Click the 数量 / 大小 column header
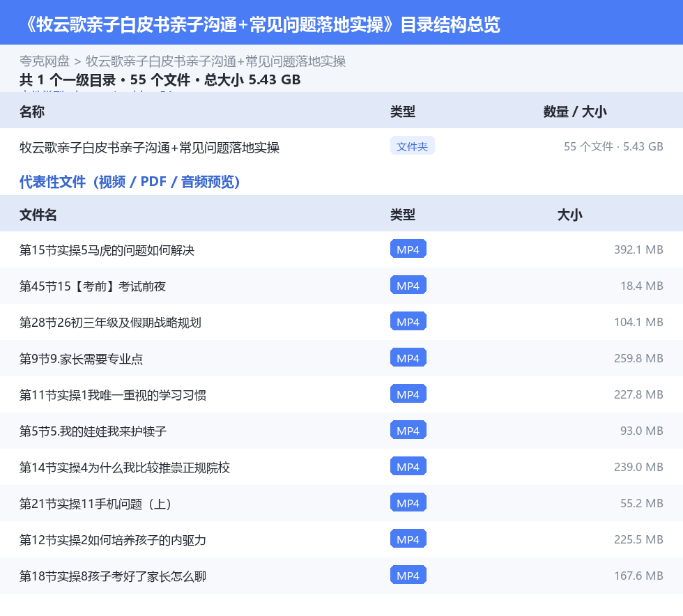The width and height of the screenshot is (683, 616). tap(574, 111)
